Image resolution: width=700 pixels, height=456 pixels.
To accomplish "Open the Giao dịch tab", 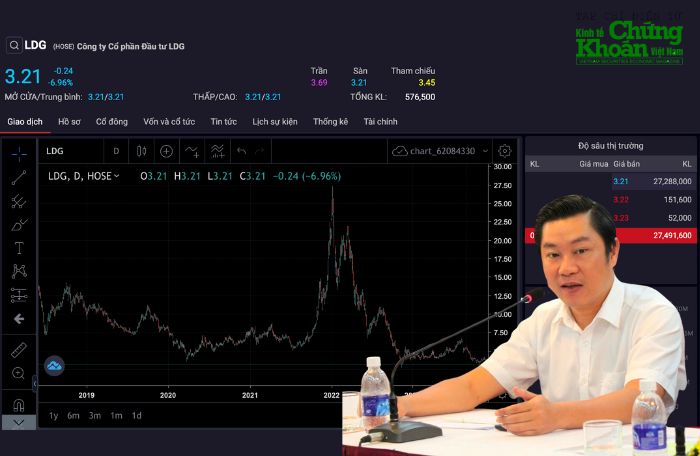I will pyautogui.click(x=25, y=121).
